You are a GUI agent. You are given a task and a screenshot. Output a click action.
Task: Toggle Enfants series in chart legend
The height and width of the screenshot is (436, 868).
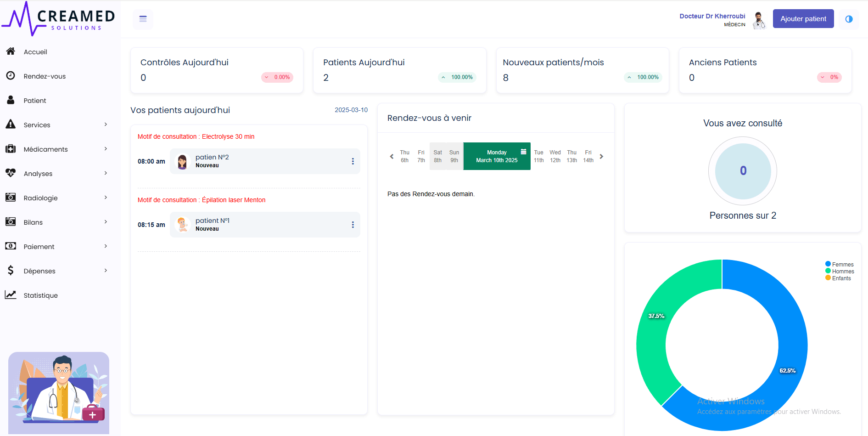pos(838,278)
